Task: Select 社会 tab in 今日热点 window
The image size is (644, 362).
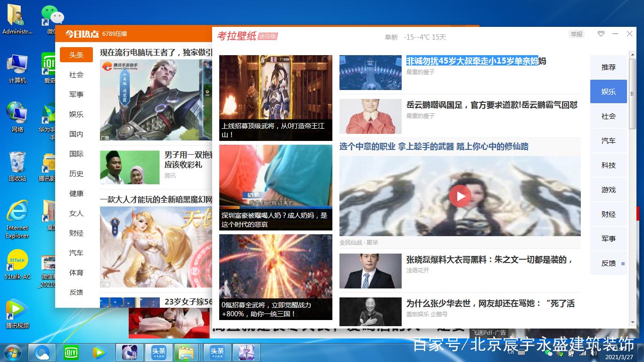Action: point(76,74)
